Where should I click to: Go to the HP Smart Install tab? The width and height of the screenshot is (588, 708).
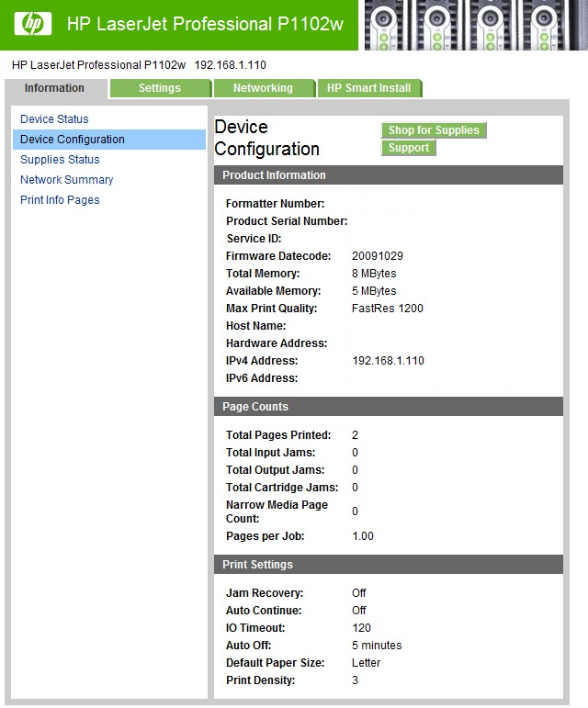pos(369,88)
